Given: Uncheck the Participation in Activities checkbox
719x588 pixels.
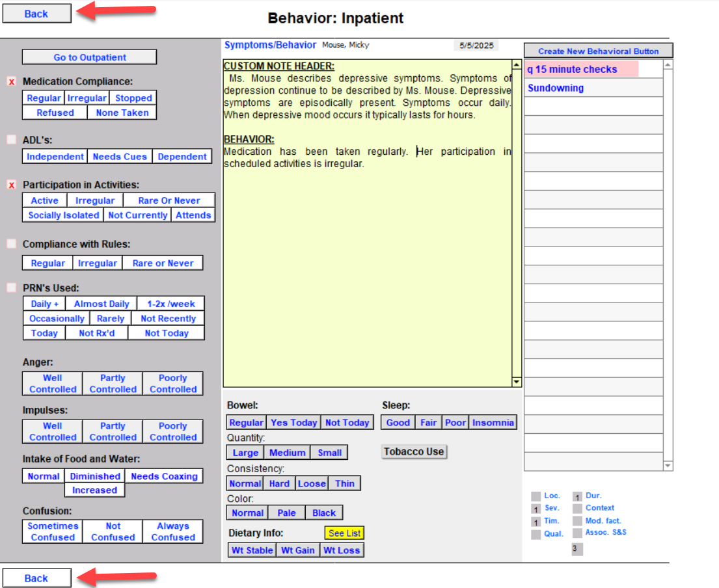Looking at the screenshot, I should click(12, 185).
